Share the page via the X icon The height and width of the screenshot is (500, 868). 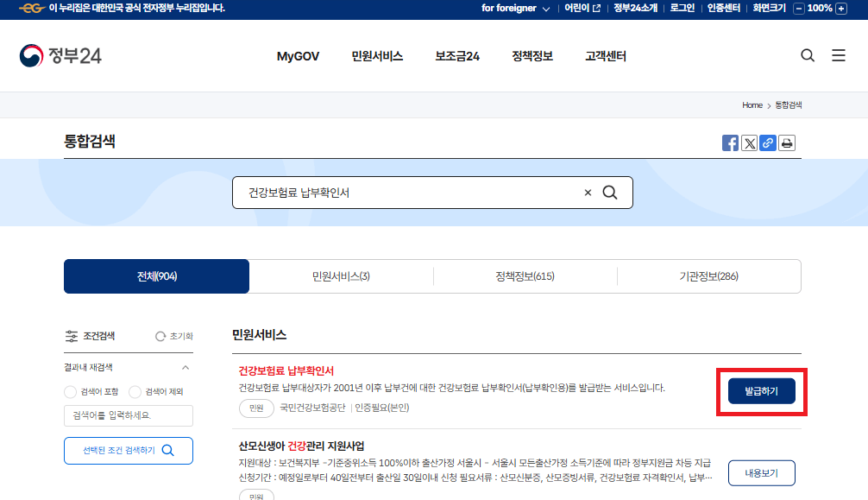(x=750, y=142)
